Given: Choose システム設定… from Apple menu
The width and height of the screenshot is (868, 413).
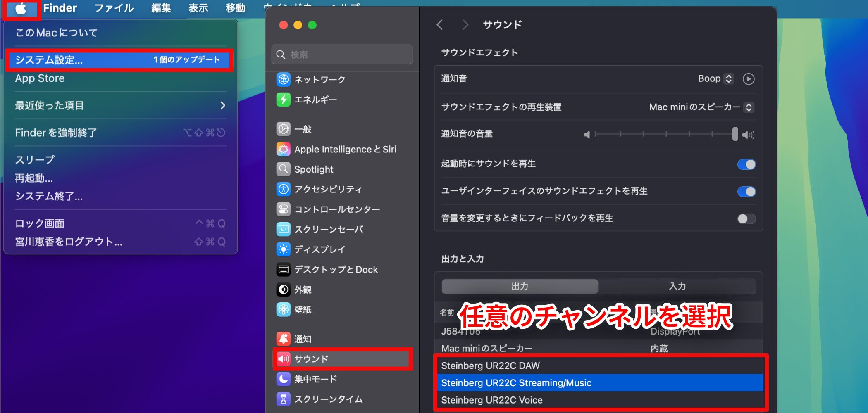Looking at the screenshot, I should click(120, 60).
